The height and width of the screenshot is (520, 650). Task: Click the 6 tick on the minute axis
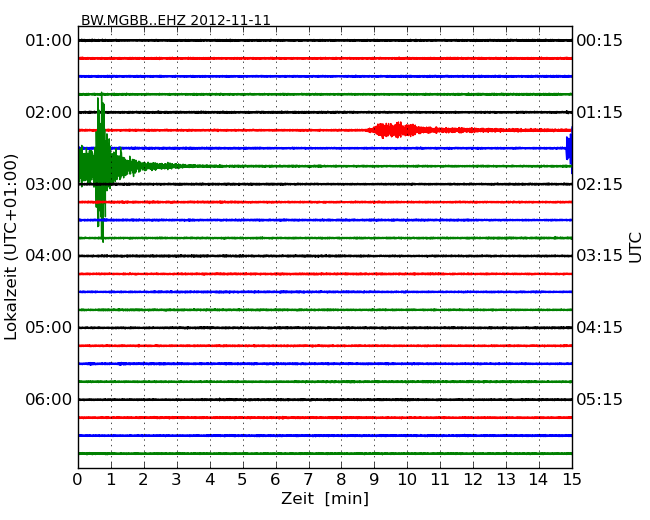[275, 479]
